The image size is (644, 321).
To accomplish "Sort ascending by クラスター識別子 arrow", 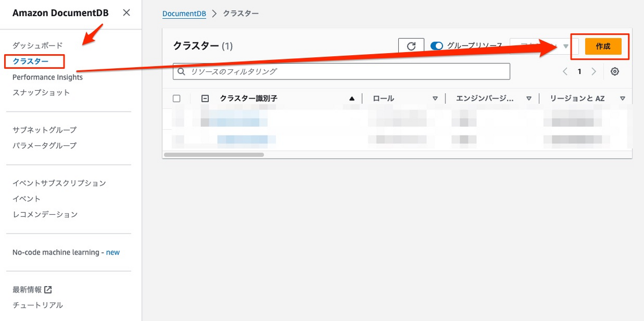I will click(352, 99).
